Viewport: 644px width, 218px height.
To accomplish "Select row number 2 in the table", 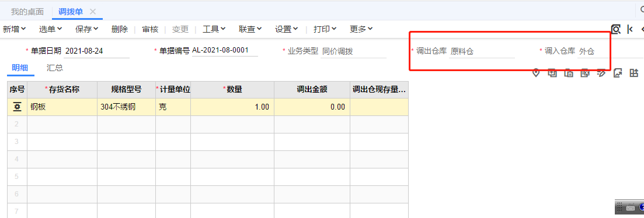I will tap(18, 124).
